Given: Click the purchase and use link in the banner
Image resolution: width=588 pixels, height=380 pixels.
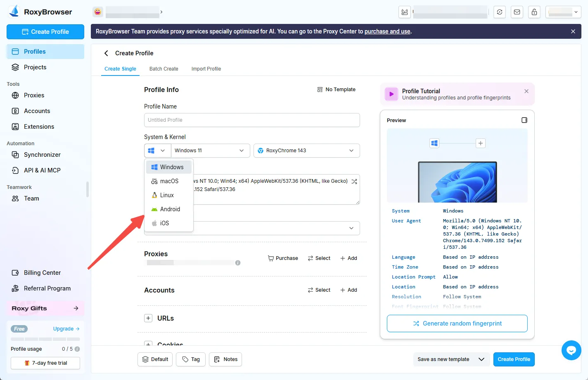Looking at the screenshot, I should click(x=387, y=31).
